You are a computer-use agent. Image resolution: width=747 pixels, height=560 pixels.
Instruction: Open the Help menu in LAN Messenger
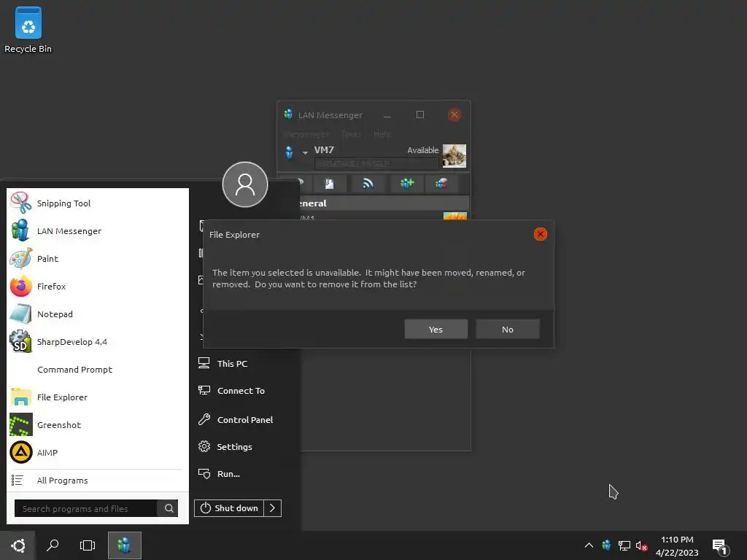(x=382, y=134)
